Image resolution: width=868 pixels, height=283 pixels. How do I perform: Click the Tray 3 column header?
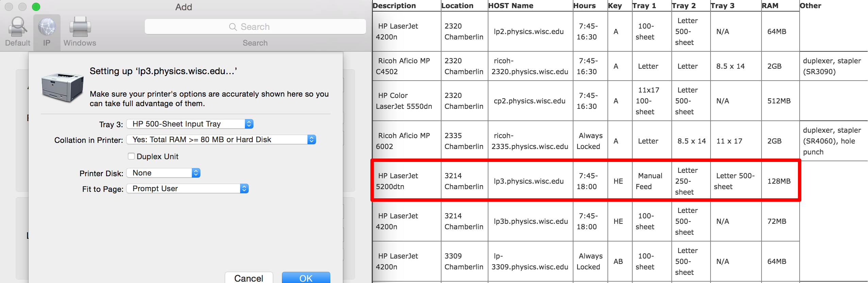pyautogui.click(x=722, y=5)
